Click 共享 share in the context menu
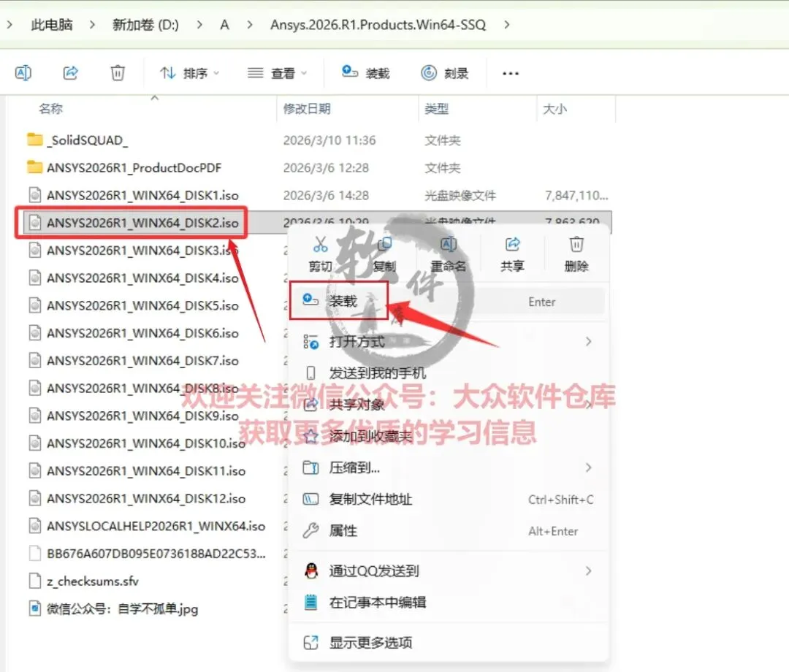The image size is (789, 672). (x=512, y=254)
